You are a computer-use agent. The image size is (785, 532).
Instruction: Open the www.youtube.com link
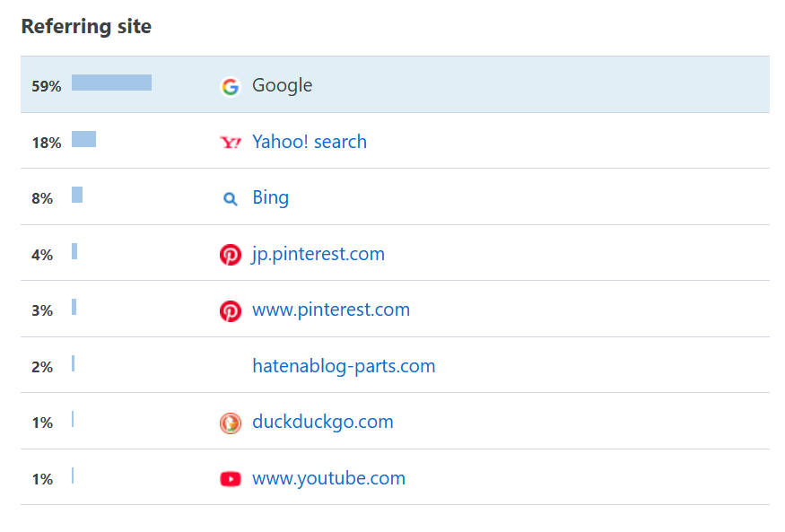(329, 478)
